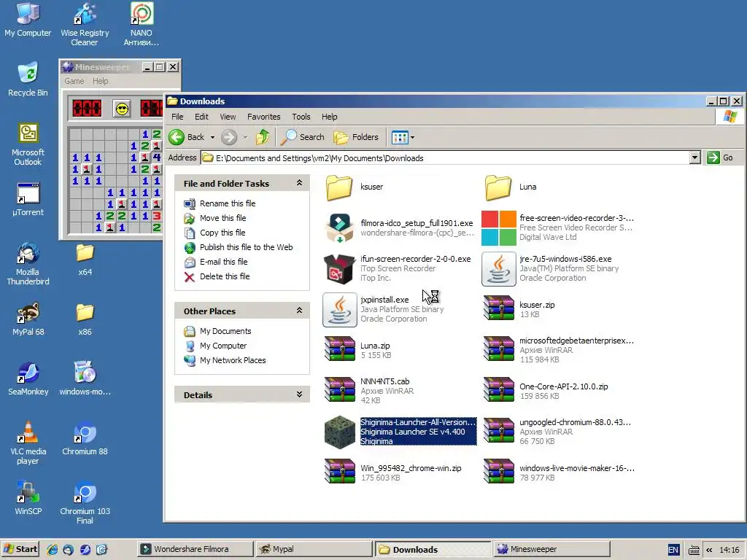The height and width of the screenshot is (560, 747).
Task: Open the Tools menu
Action: pyautogui.click(x=301, y=117)
